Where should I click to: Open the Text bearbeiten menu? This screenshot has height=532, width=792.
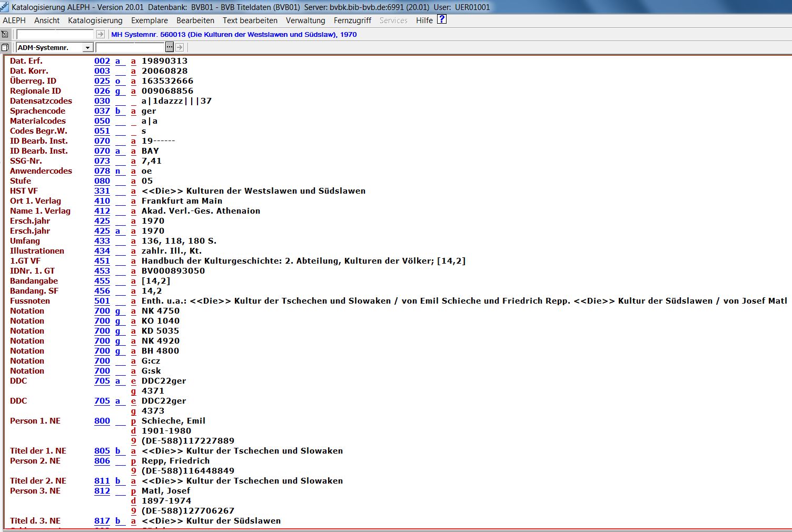click(250, 21)
